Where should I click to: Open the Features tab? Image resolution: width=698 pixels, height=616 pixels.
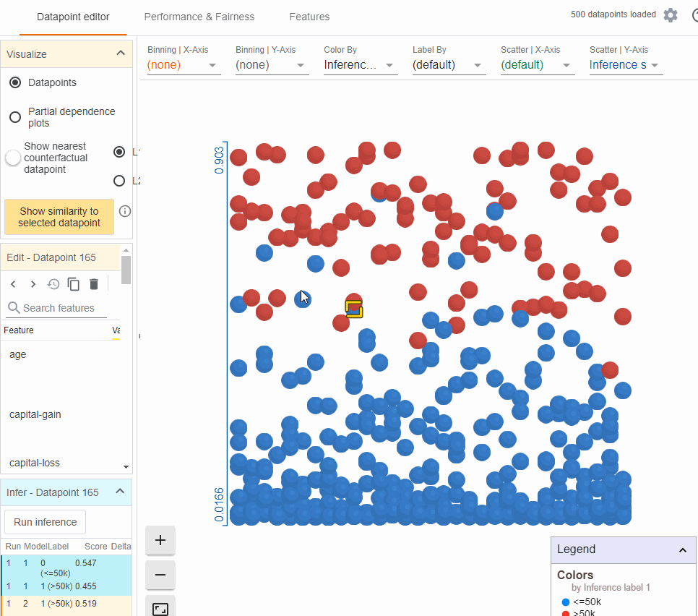tap(309, 17)
